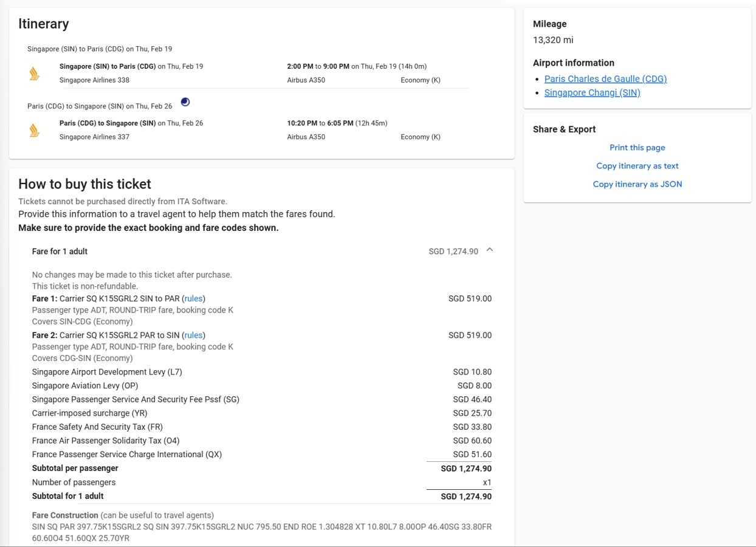Click the How to buy this ticket heading

click(84, 184)
